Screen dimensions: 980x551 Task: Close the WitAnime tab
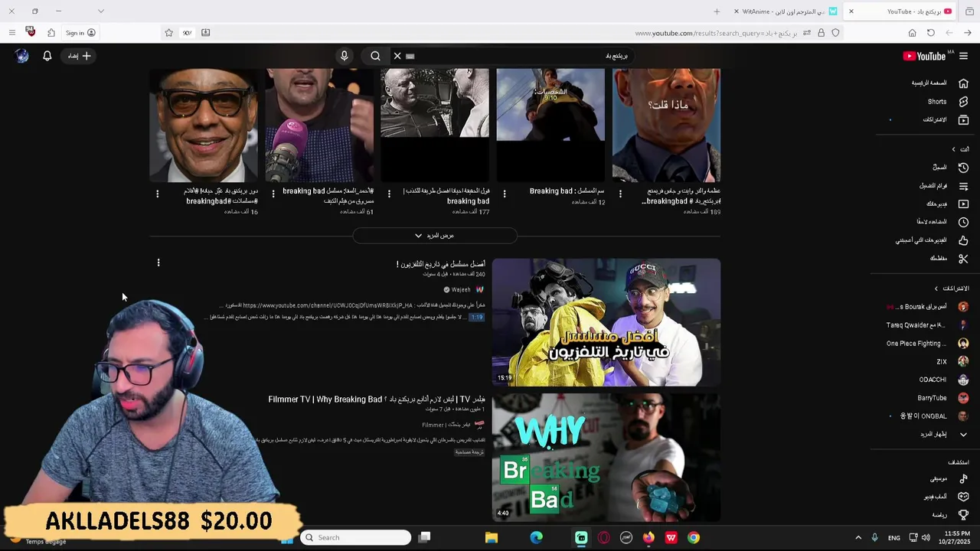pyautogui.click(x=737, y=11)
